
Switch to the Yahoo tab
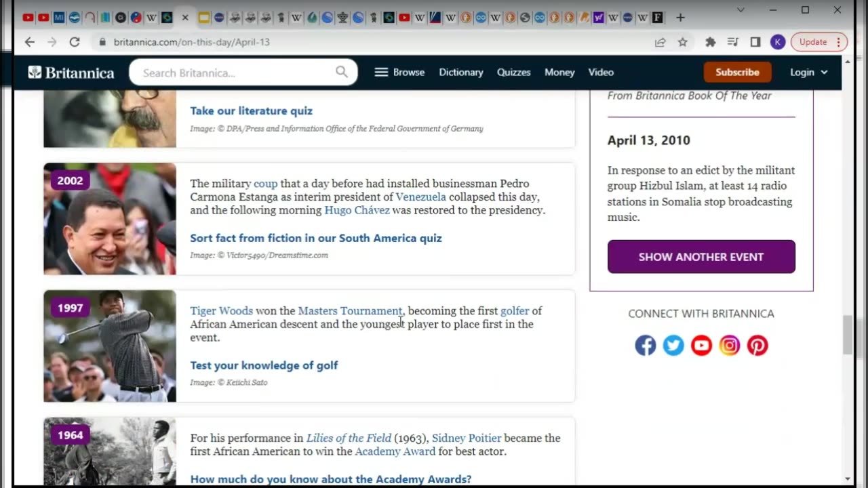pos(597,18)
